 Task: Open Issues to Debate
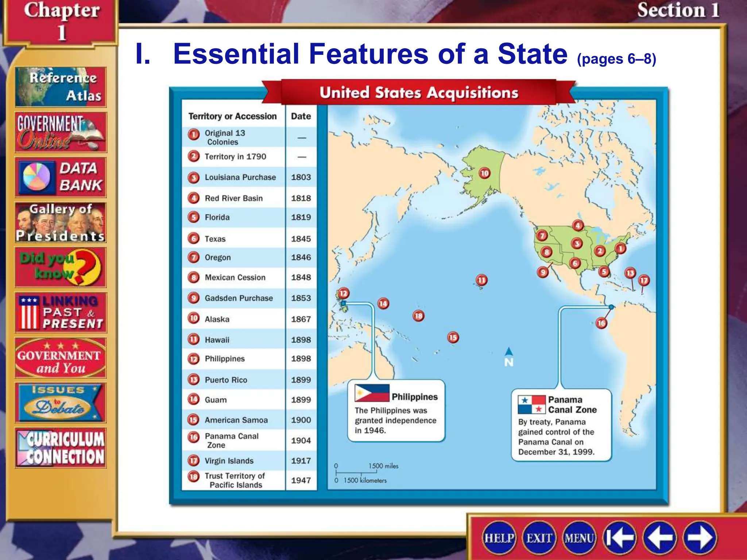61,402
